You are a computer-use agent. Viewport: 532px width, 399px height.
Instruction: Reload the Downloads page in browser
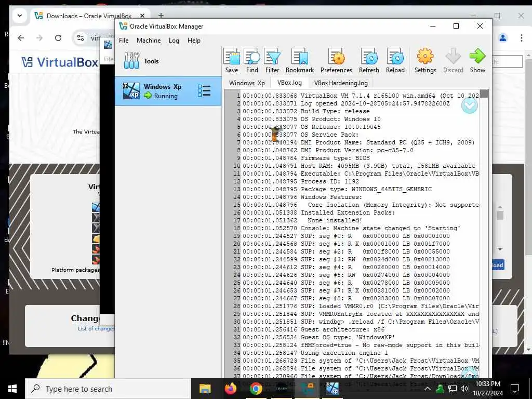(58, 37)
